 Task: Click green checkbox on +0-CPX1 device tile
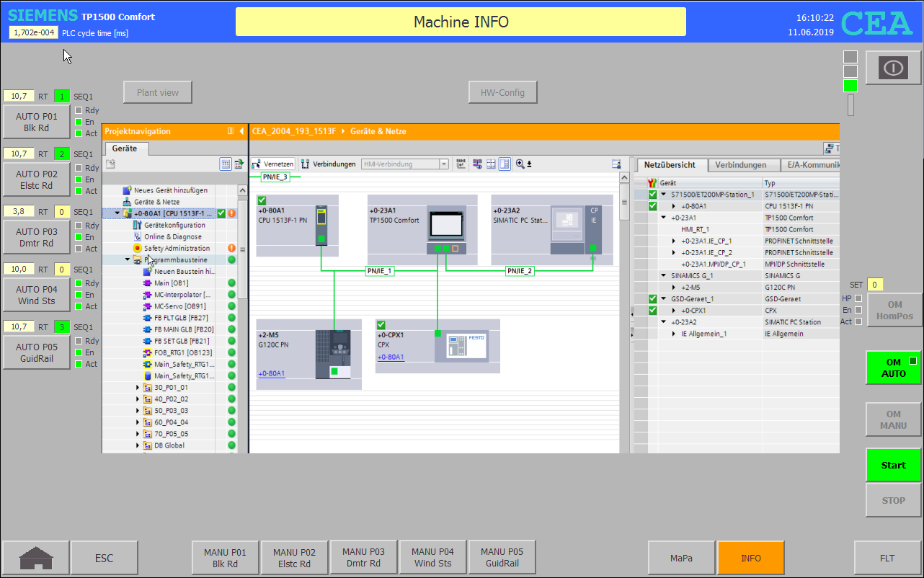(381, 325)
